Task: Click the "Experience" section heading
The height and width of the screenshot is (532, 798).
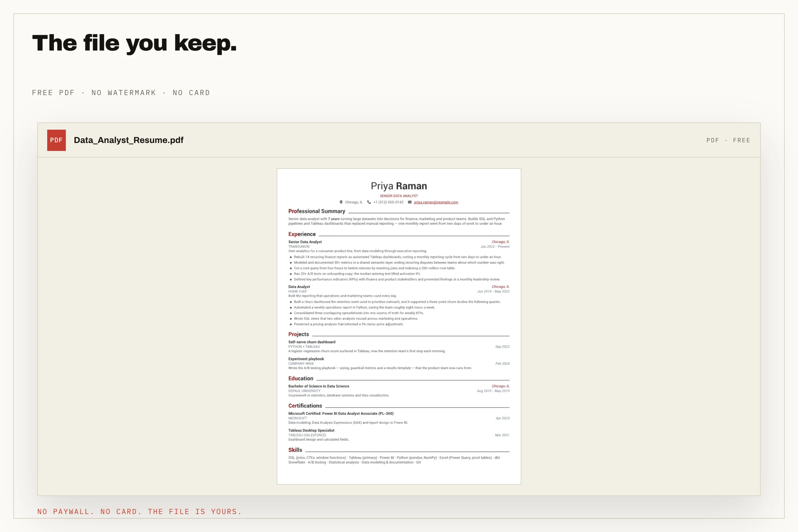Action: pos(302,234)
